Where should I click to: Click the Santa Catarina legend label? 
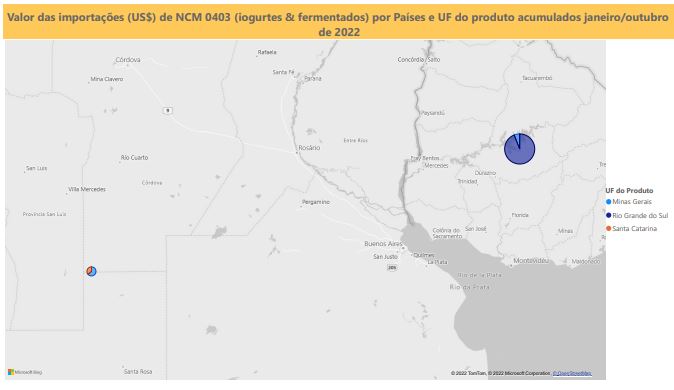tap(634, 228)
